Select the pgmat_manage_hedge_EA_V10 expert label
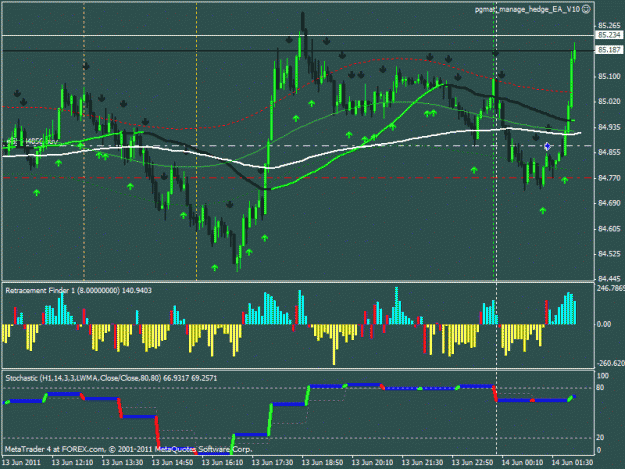 [527, 9]
